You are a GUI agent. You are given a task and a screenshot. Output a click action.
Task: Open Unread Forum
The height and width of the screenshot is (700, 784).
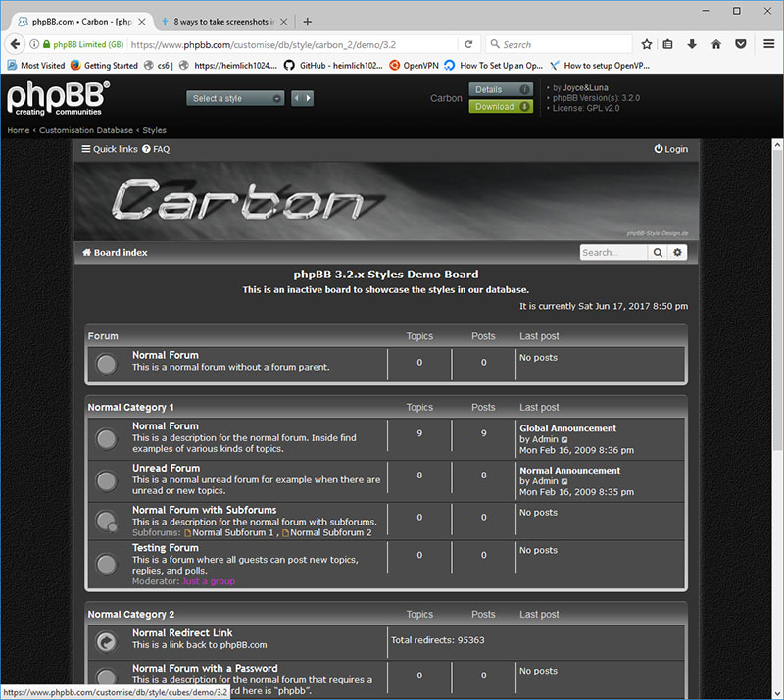(166, 468)
